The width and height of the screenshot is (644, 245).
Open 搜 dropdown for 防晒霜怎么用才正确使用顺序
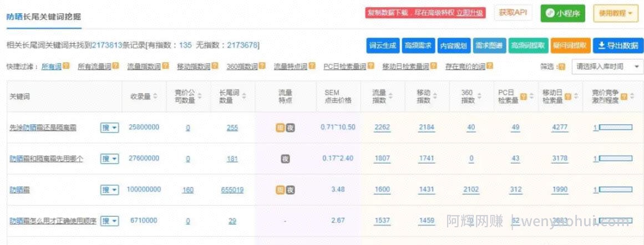click(x=109, y=221)
